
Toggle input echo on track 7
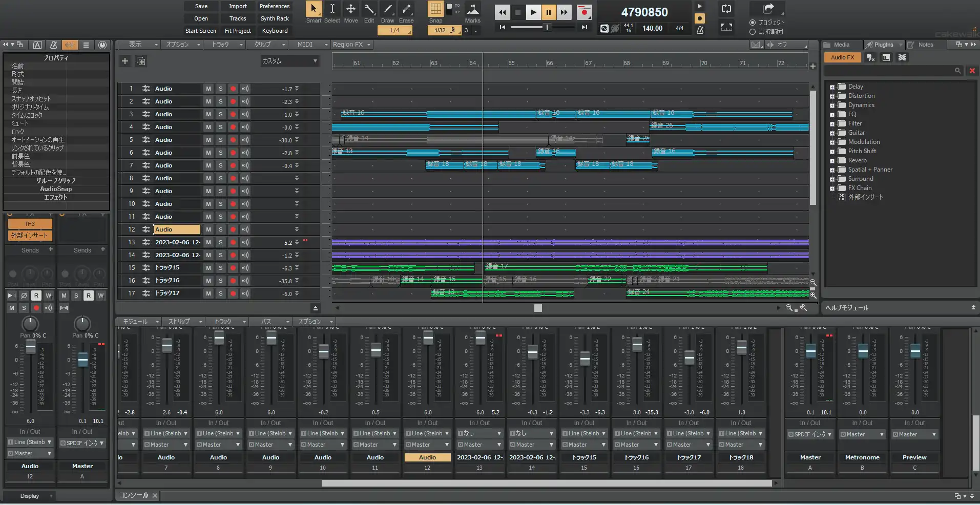(x=245, y=165)
